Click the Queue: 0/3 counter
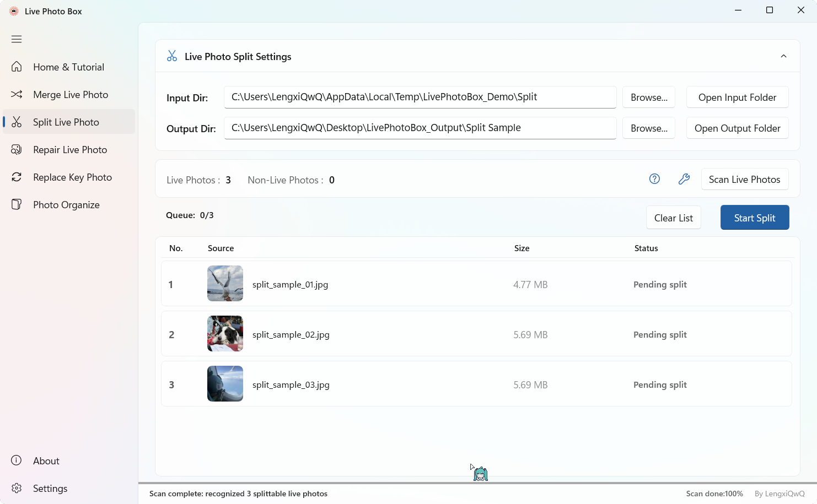Screen dimensions: 817x504 click(x=190, y=215)
